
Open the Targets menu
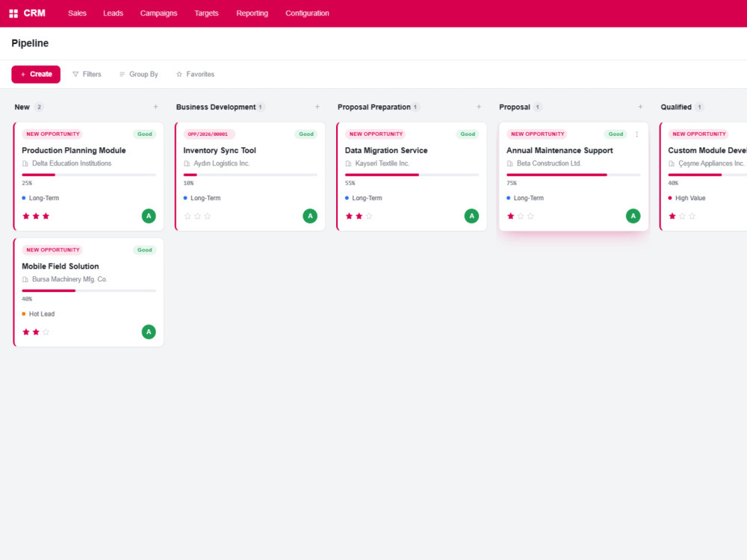click(x=206, y=13)
